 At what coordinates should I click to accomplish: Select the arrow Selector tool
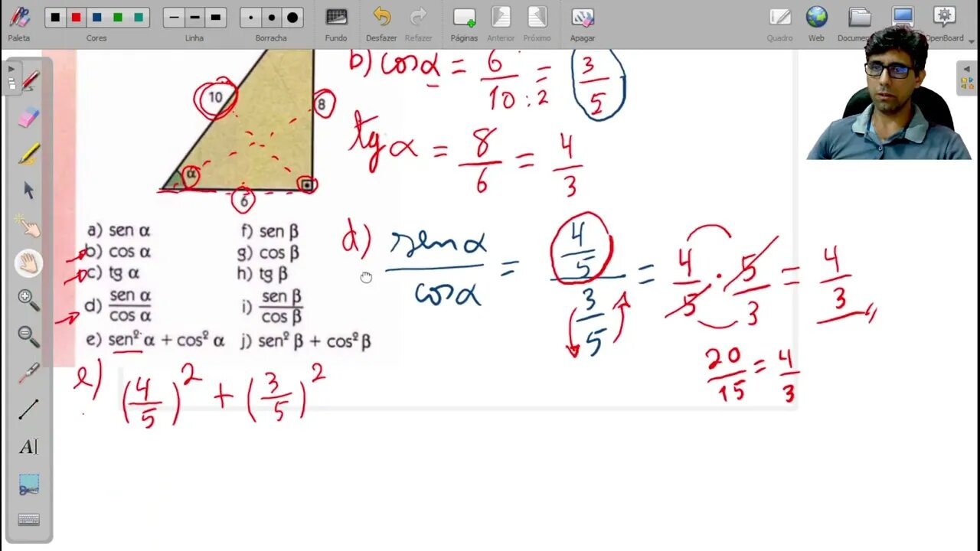[28, 190]
